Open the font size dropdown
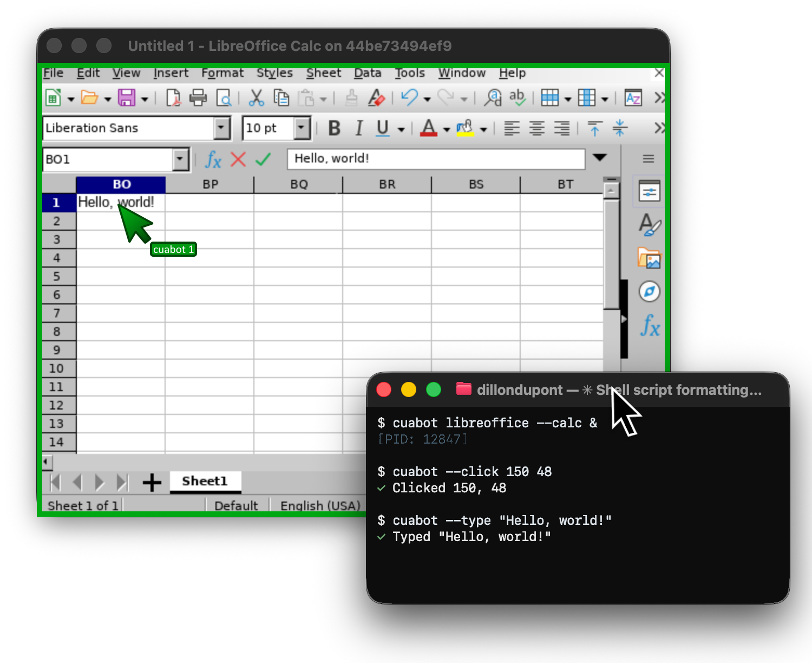 click(301, 128)
